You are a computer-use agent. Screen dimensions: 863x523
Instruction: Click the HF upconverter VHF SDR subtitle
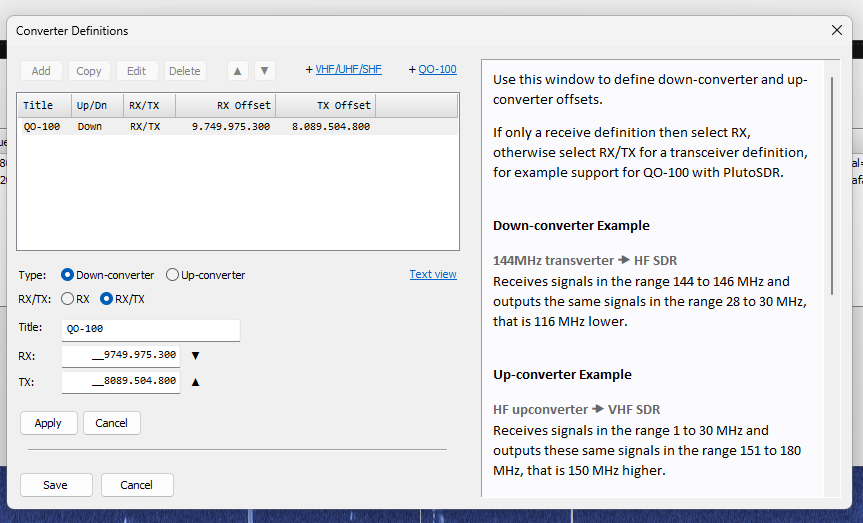coord(577,410)
